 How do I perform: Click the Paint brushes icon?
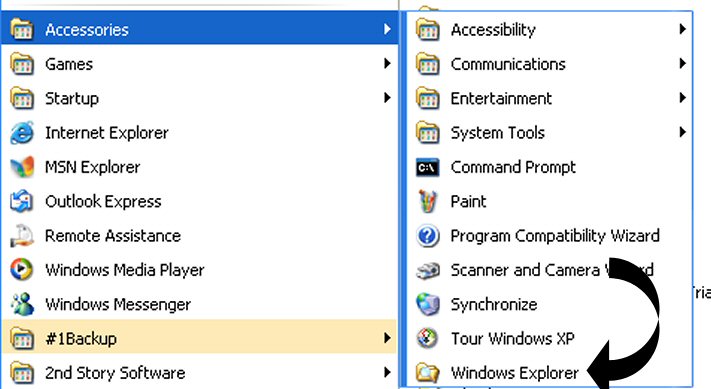coord(428,201)
